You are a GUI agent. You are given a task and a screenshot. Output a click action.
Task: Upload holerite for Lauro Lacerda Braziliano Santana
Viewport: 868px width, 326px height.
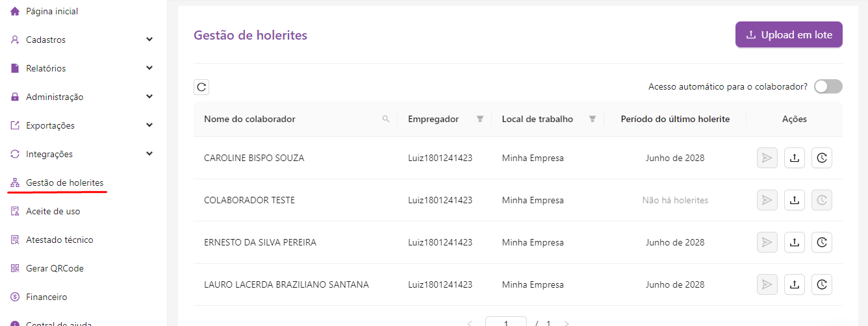pyautogui.click(x=794, y=284)
